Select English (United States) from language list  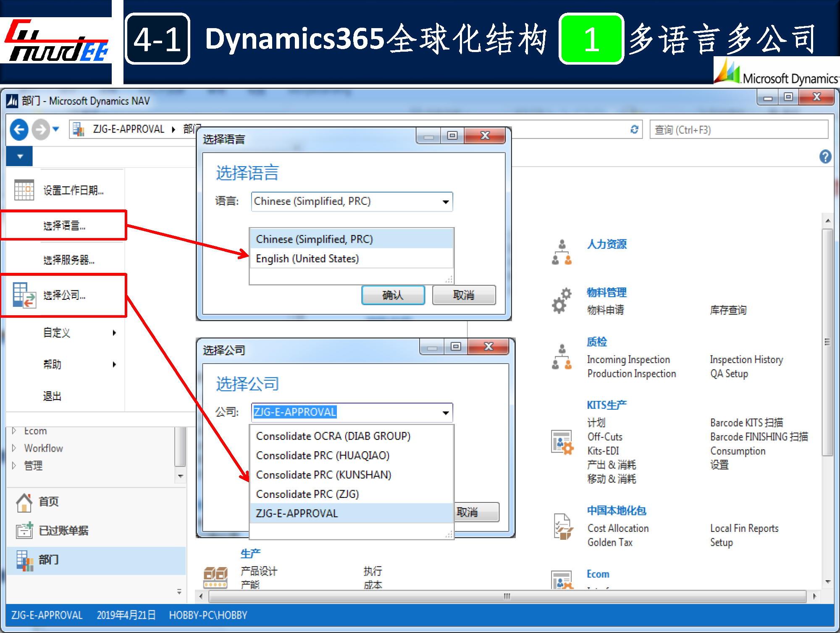click(x=307, y=259)
